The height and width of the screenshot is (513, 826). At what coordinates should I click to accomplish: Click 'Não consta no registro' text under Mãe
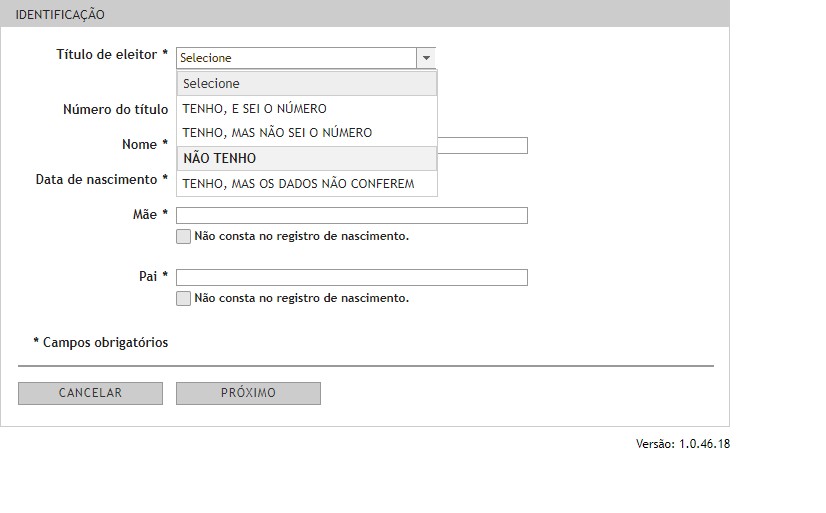[x=301, y=237]
